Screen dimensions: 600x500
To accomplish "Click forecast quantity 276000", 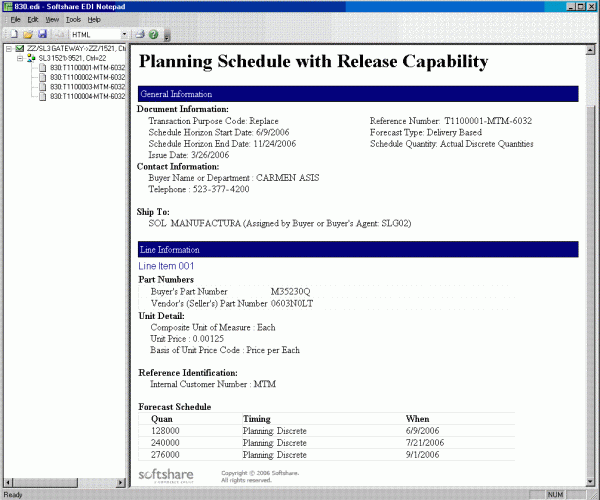I will [165, 455].
